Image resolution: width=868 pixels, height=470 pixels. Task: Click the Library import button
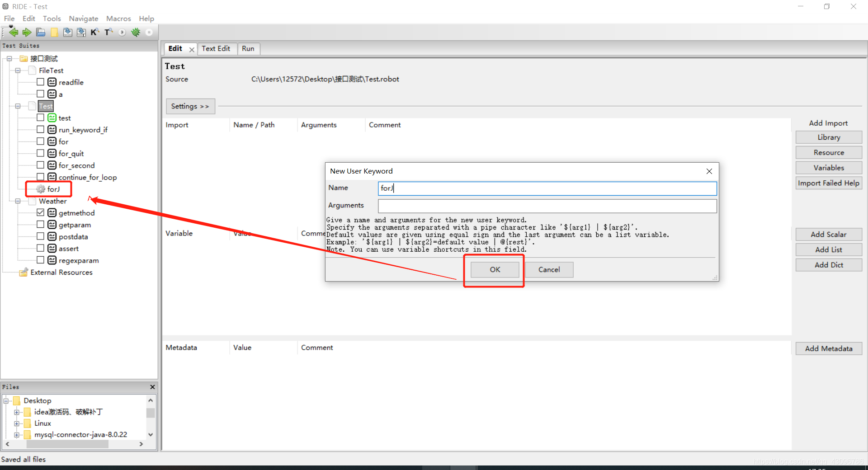click(x=829, y=137)
